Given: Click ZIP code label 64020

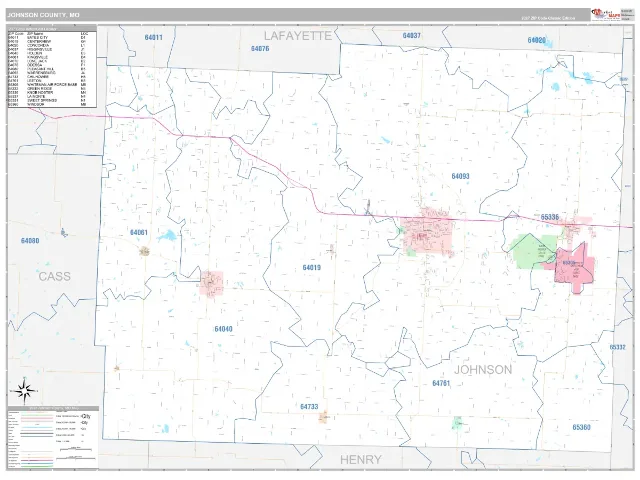Looking at the screenshot, I should tap(537, 40).
